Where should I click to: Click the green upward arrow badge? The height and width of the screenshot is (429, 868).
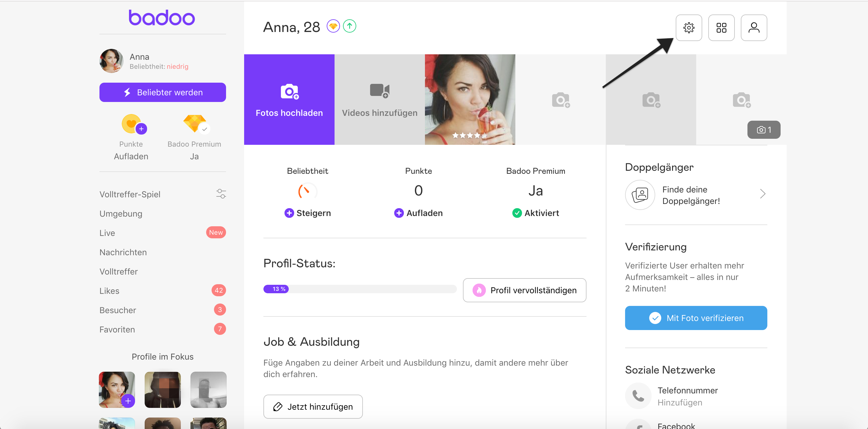[x=349, y=26]
